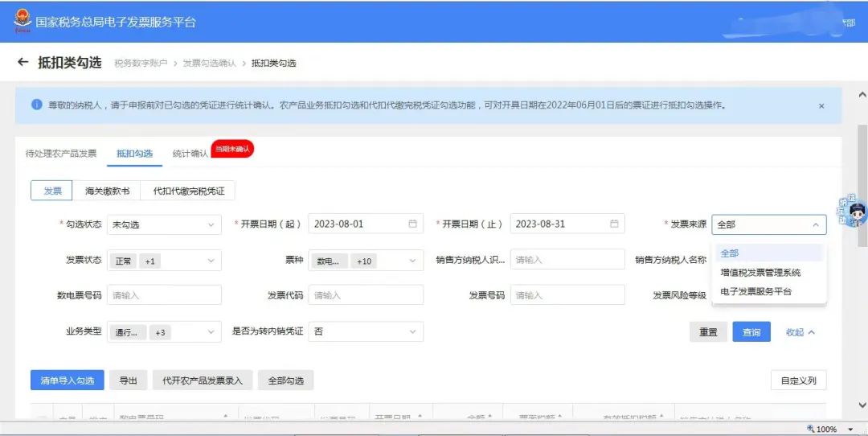Open the 勾选状态 dropdown
This screenshot has width=868, height=436.
pos(164,224)
